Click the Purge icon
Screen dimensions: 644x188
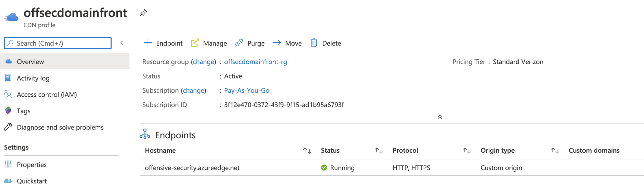[x=239, y=43]
